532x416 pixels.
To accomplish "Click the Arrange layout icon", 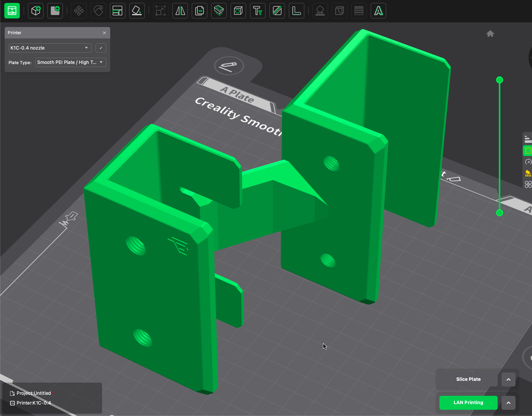I will [x=117, y=11].
